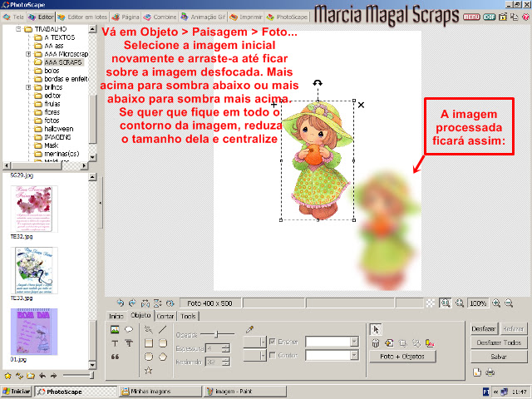Open the Animação Gif tab
The image size is (532, 399).
click(x=203, y=17)
